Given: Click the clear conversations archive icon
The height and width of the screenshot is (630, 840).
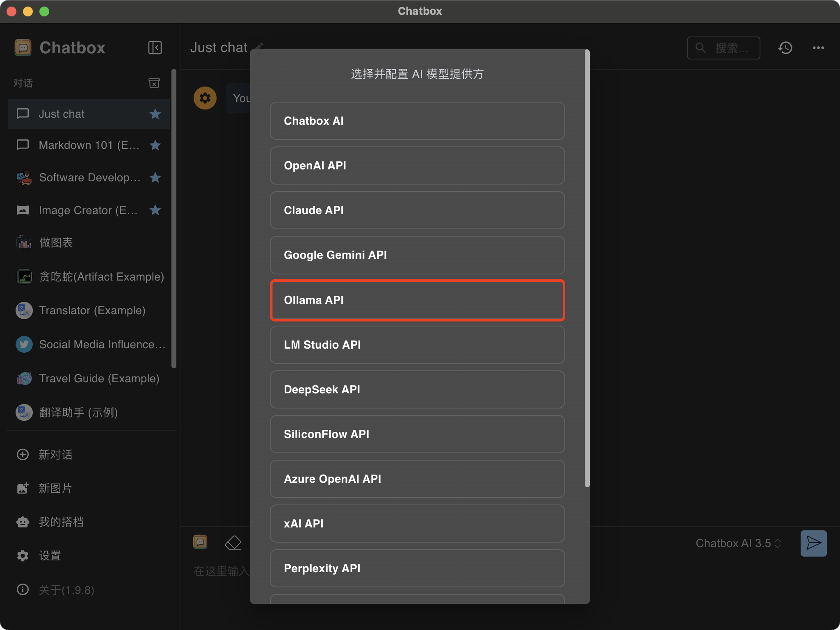Looking at the screenshot, I should [x=154, y=83].
